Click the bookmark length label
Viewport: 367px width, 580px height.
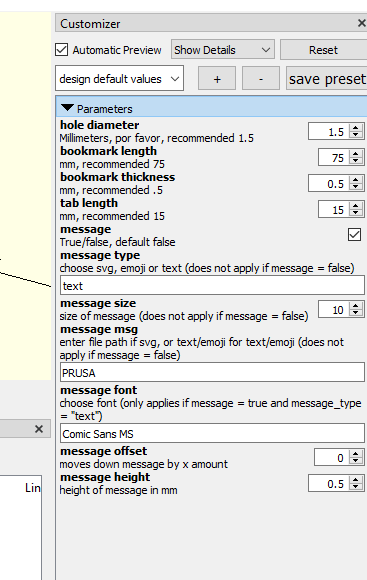click(108, 151)
